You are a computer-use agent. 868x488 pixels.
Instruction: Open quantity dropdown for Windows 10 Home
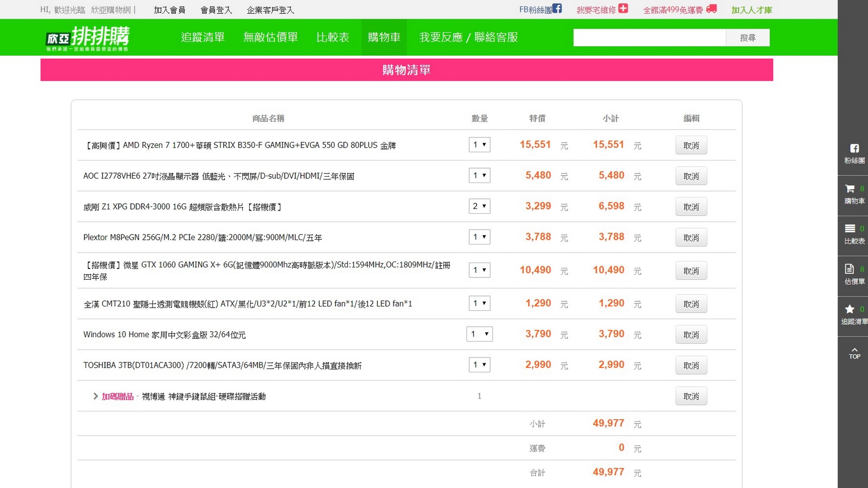click(x=479, y=334)
